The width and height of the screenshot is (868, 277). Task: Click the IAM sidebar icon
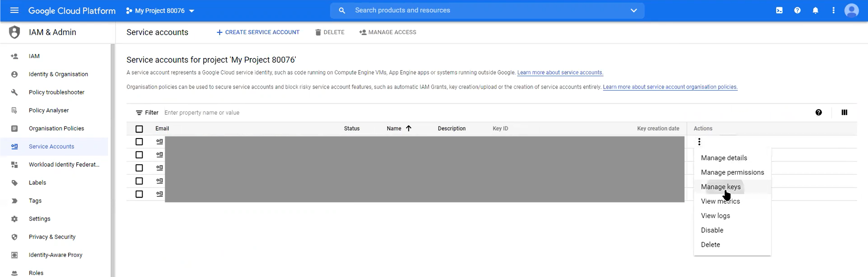point(15,56)
